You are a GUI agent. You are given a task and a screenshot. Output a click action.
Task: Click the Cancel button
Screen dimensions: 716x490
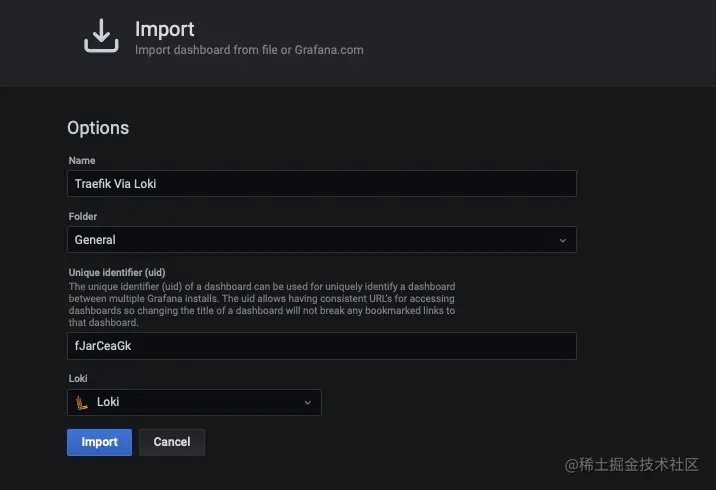coord(172,442)
